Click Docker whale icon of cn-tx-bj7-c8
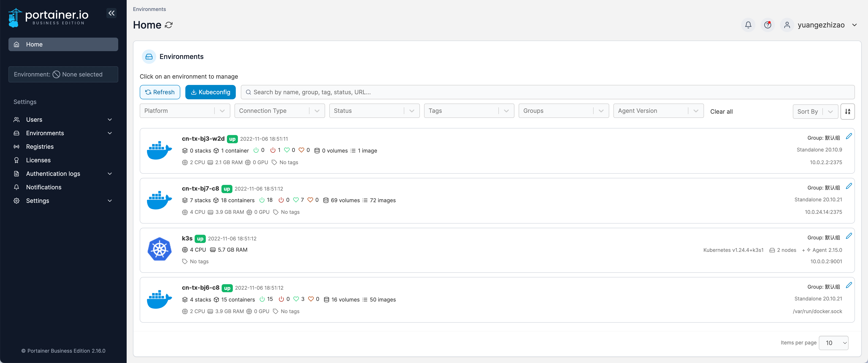The width and height of the screenshot is (868, 363). (159, 200)
